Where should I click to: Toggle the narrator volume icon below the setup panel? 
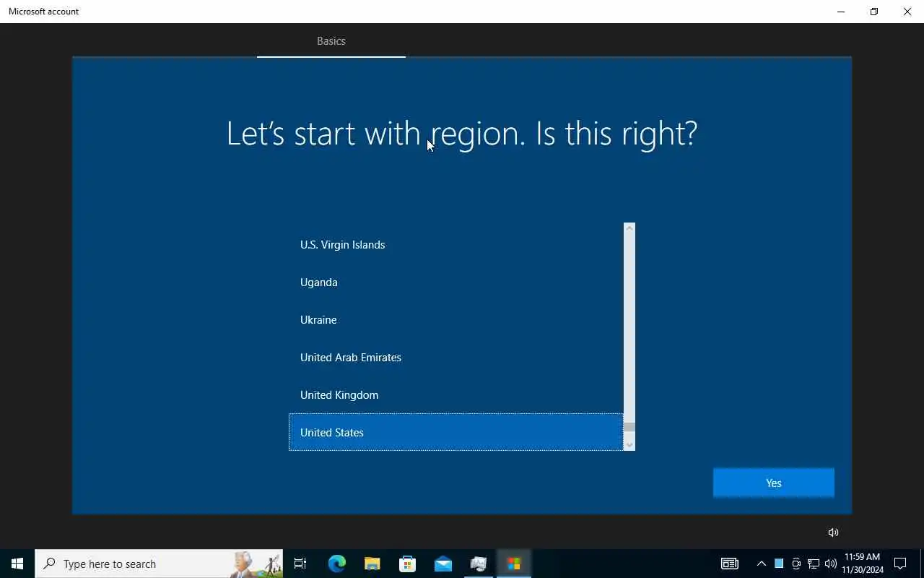833,532
